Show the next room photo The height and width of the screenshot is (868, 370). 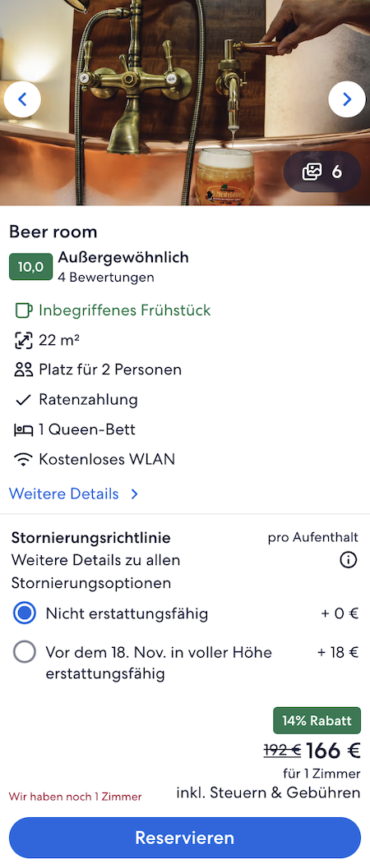coord(347,99)
